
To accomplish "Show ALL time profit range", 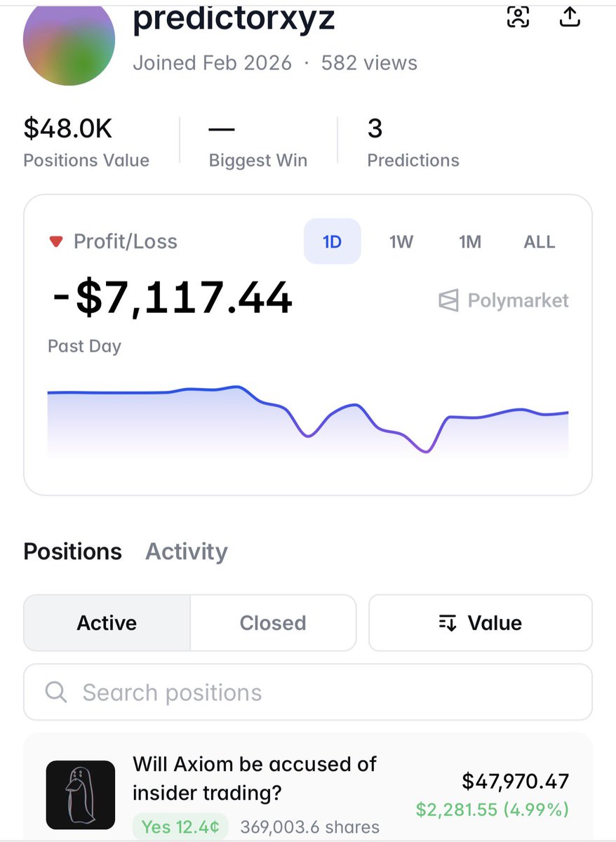I will tap(539, 242).
